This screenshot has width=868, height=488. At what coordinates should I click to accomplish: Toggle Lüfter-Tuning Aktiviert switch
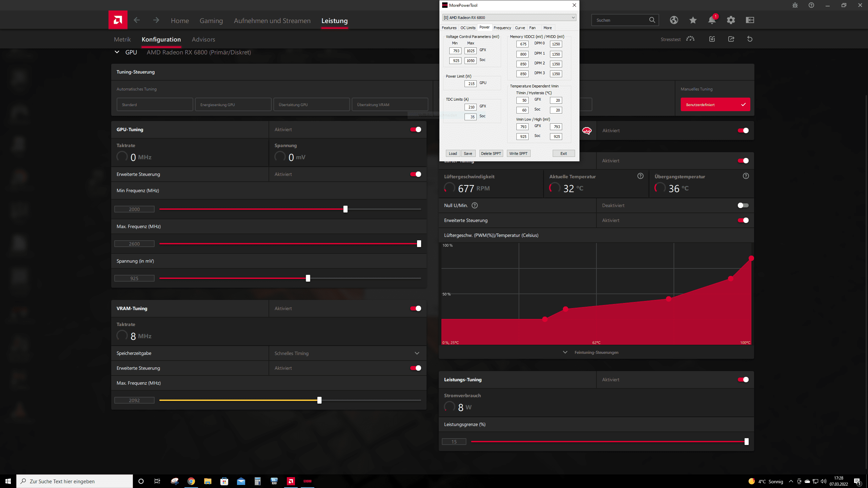(743, 161)
